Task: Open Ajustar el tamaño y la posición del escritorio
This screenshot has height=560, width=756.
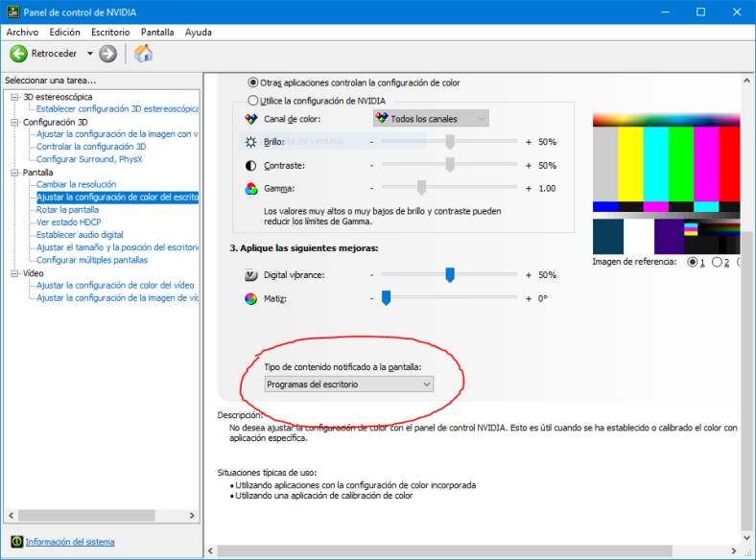Action: (117, 247)
